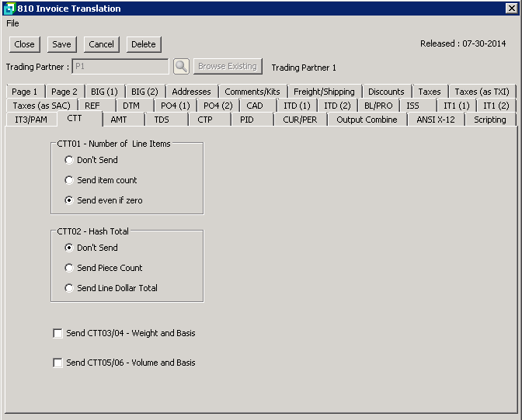Open the Output Combine tab
The height and width of the screenshot is (420, 522).
point(367,120)
